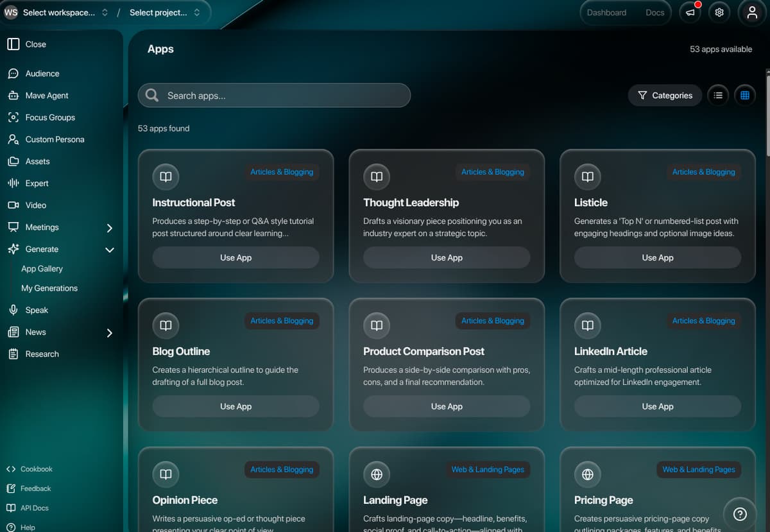The image size is (770, 532).
Task: Open the settings gear icon
Action: click(719, 13)
